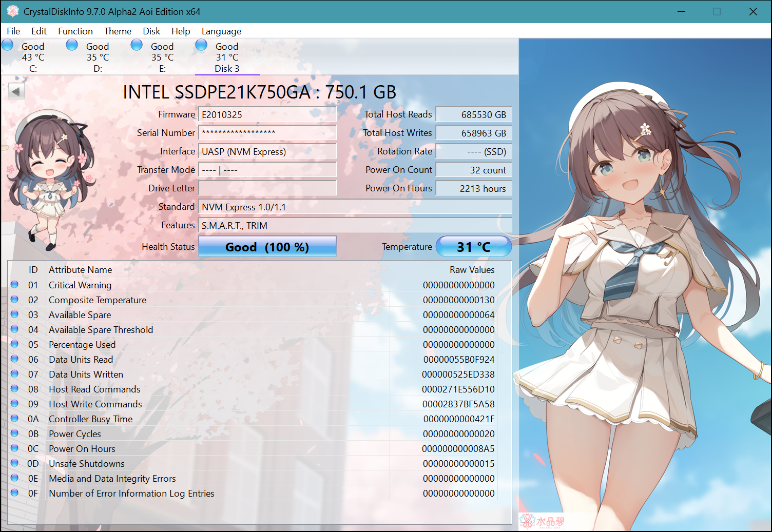Click the status orb of Composite Temperature row
The image size is (772, 532).
tap(14, 299)
